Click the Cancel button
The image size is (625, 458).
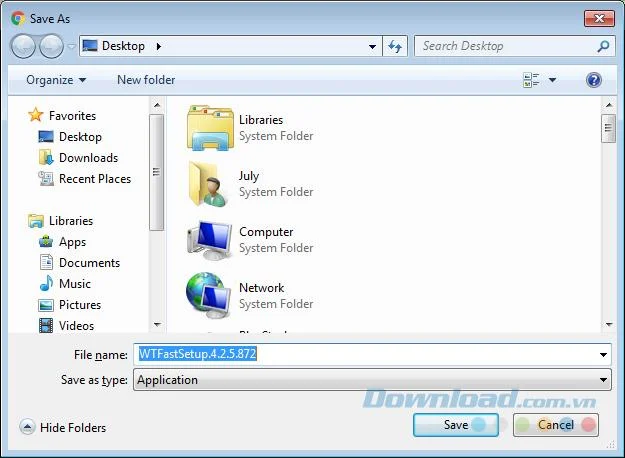point(556,425)
